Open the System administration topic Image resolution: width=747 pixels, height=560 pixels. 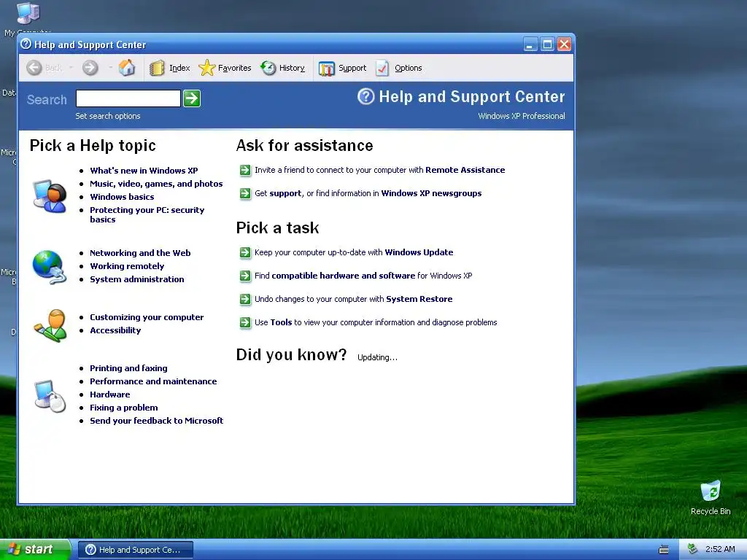(136, 279)
